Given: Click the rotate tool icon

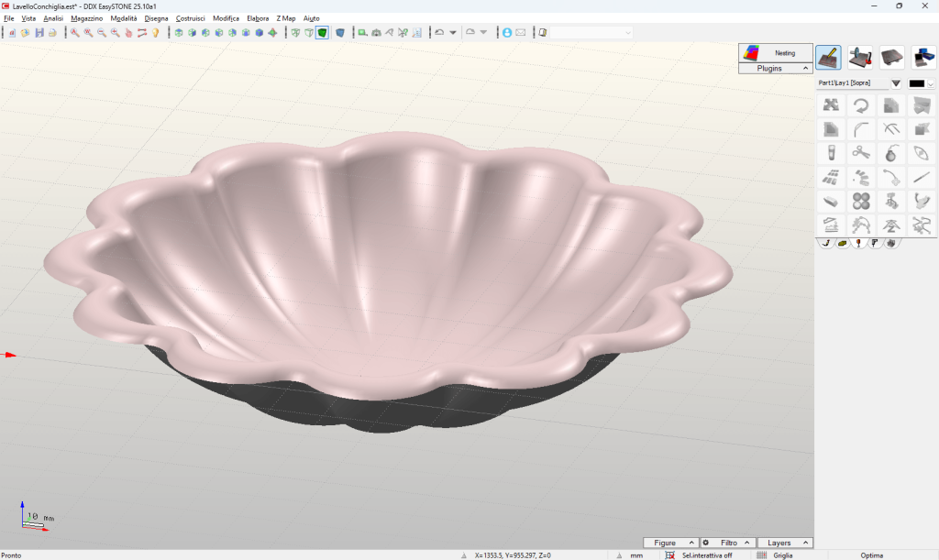Looking at the screenshot, I should (x=861, y=105).
